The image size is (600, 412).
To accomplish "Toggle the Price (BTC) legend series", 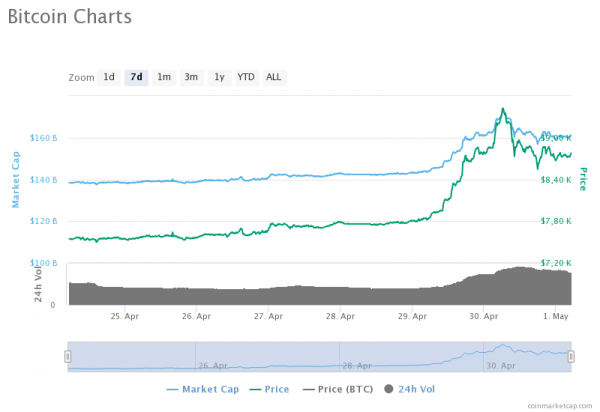I will pos(338,389).
